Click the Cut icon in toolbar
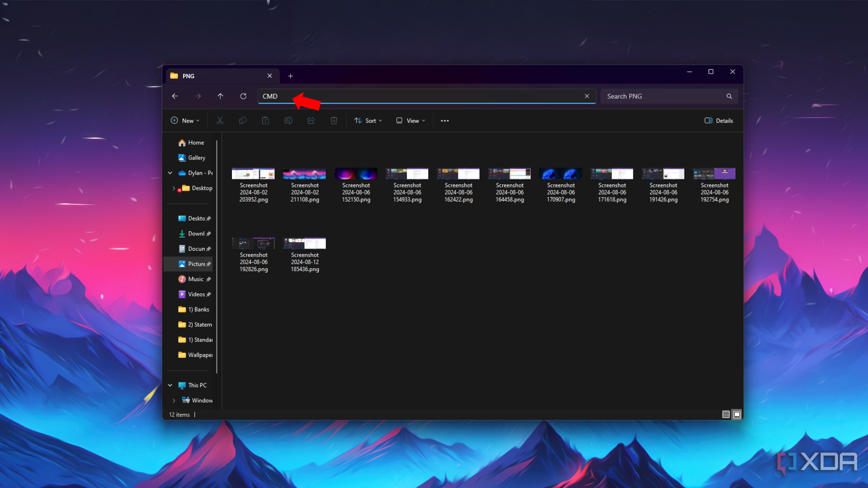This screenshot has height=488, width=868. coord(220,120)
